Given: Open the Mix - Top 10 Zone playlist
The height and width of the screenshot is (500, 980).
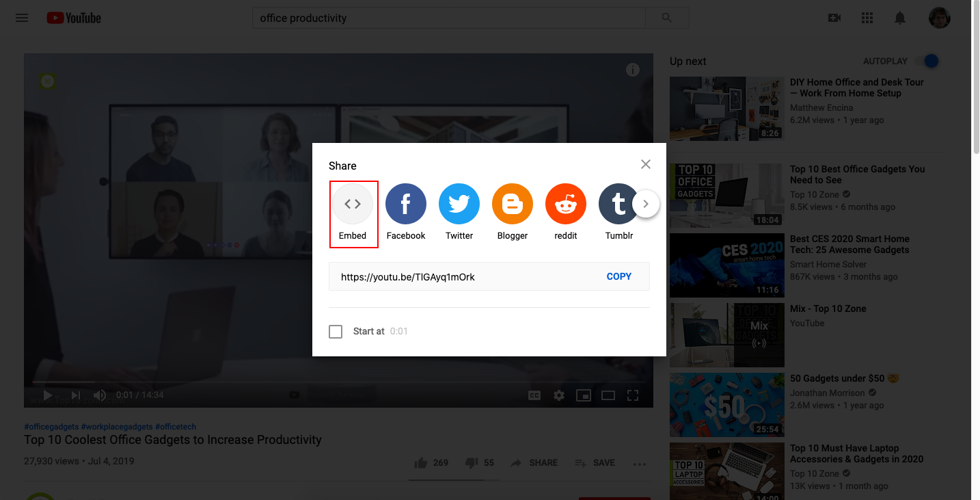Looking at the screenshot, I should click(x=828, y=308).
